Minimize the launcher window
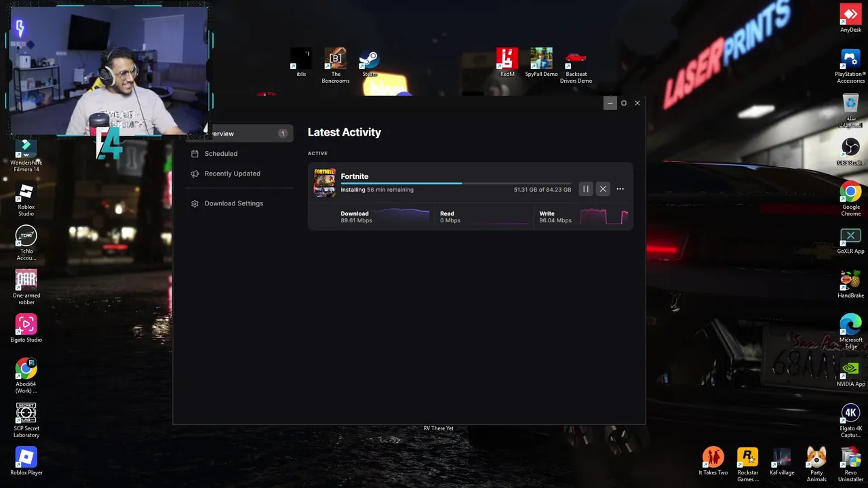This screenshot has width=868, height=488. coord(610,103)
